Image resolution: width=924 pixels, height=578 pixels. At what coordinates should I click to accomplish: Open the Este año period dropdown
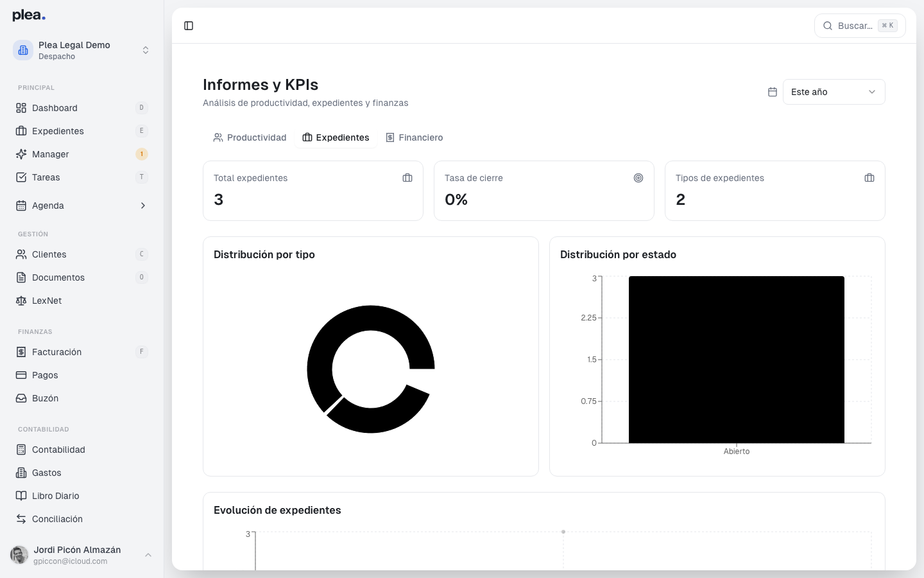834,92
